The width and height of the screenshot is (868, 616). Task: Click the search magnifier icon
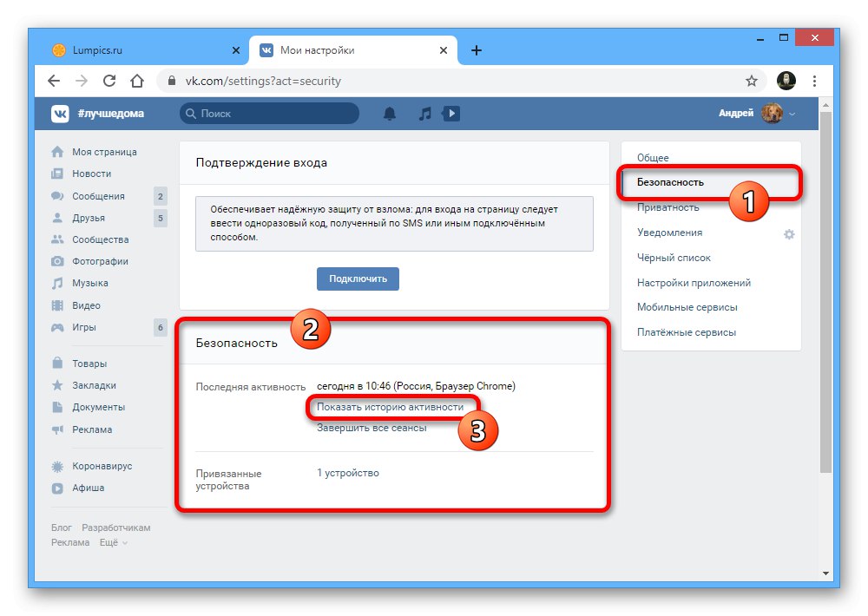[x=190, y=114]
